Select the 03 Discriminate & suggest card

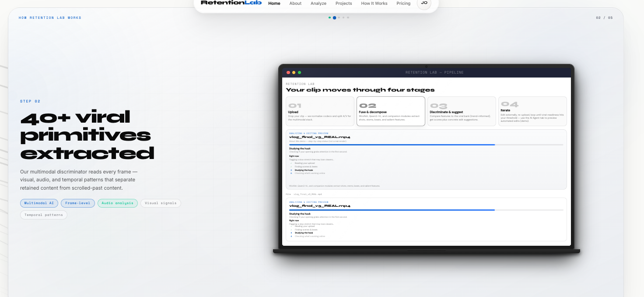tap(462, 111)
